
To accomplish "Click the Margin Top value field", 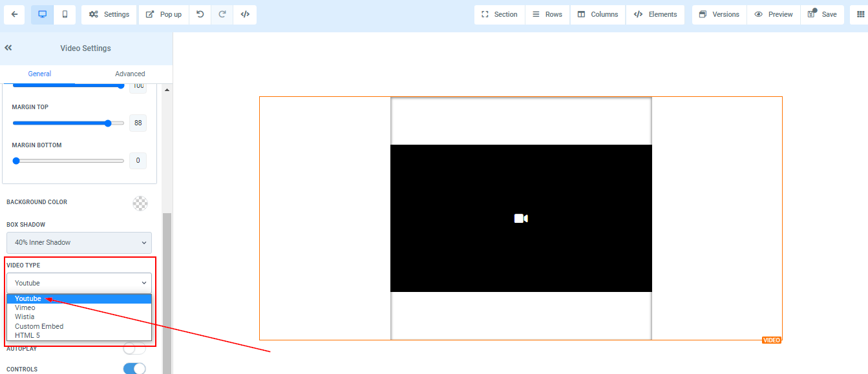I will pyautogui.click(x=138, y=123).
